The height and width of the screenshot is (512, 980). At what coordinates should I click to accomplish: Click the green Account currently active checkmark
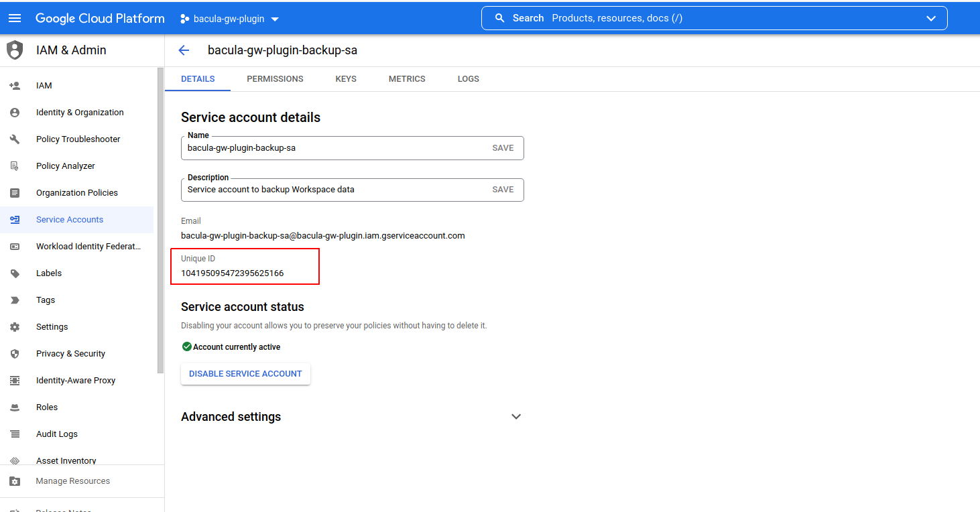point(187,346)
